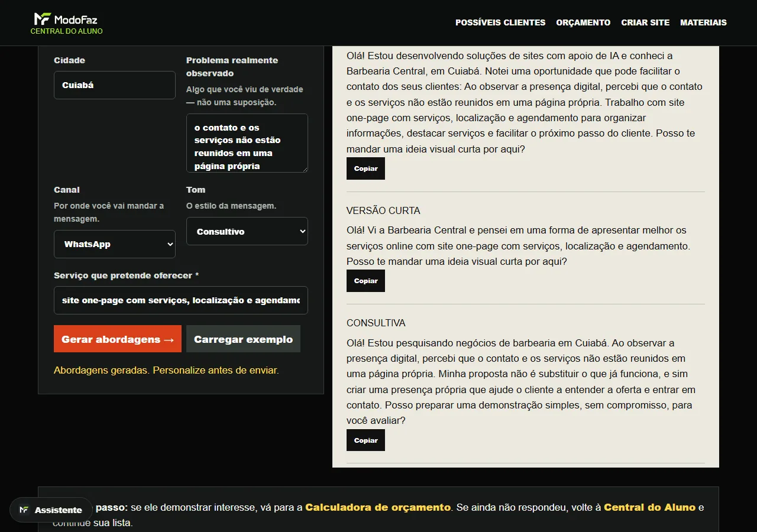The width and height of the screenshot is (757, 532).
Task: Focus the Serviço que pretende oferecer field
Action: (181, 300)
